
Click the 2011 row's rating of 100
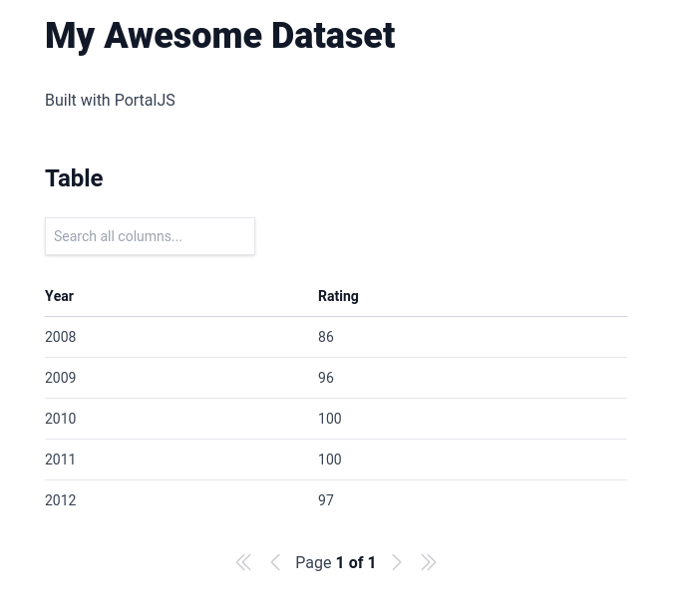click(330, 460)
